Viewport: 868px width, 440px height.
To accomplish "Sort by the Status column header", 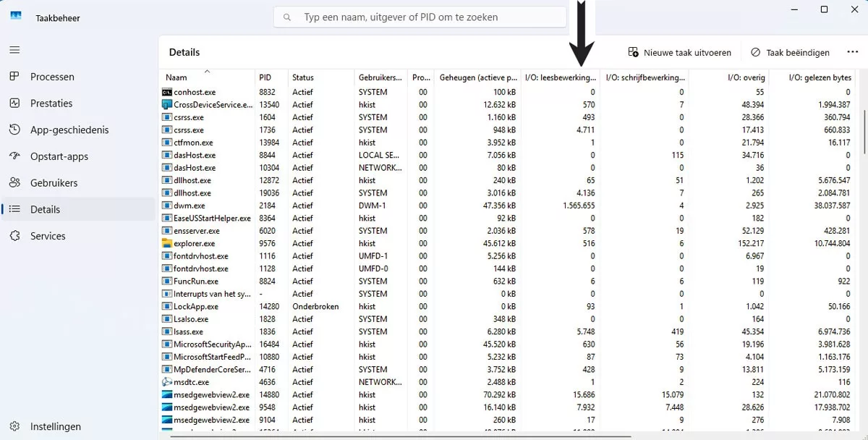I will coord(321,77).
